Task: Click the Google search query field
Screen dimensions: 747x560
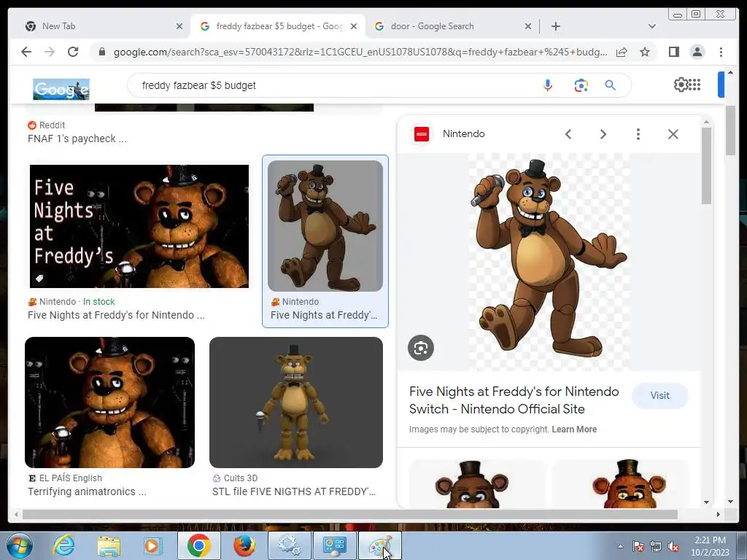Action: [333, 85]
